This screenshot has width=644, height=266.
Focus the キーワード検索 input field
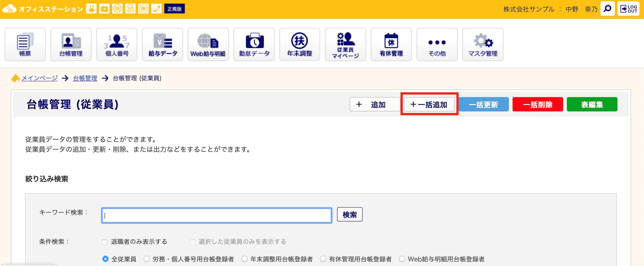tap(217, 215)
